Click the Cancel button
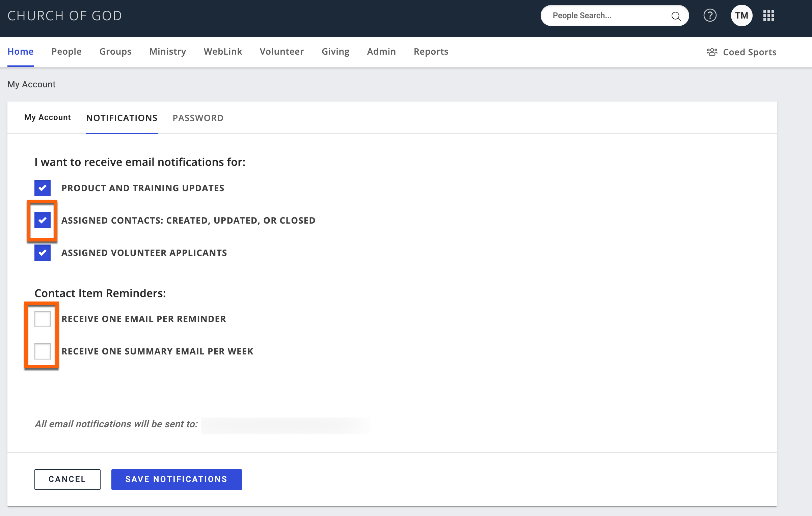The image size is (812, 516). [x=67, y=479]
